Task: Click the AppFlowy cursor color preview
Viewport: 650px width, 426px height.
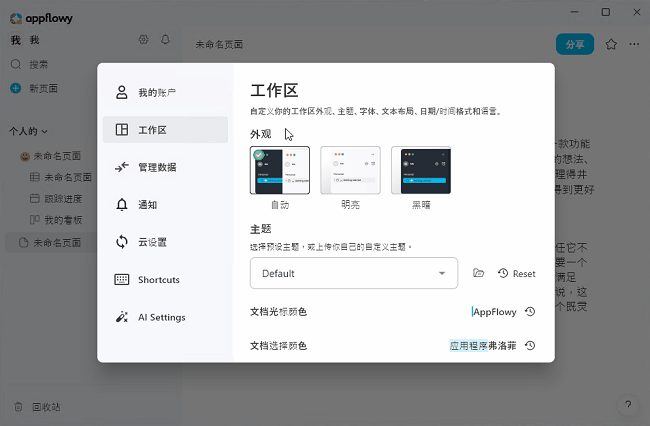Action: [x=494, y=312]
